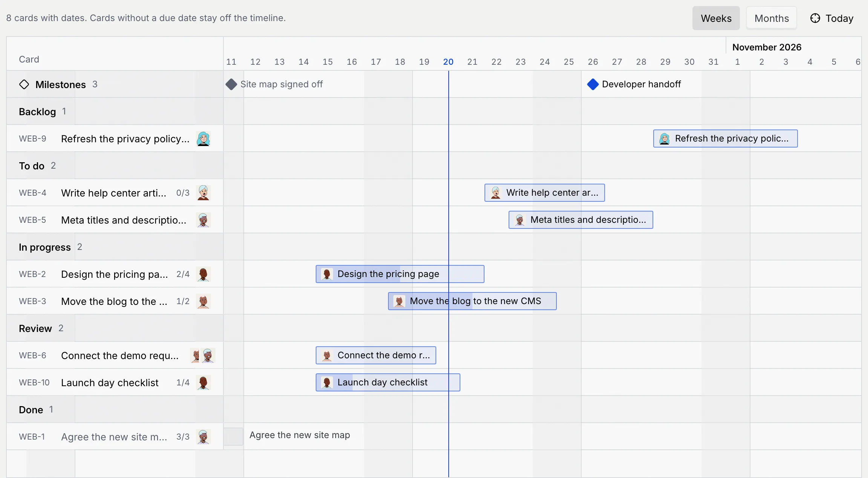Click avatar inside Meta titles timeline bar
Screen dimensions: 868x478
pos(520,220)
